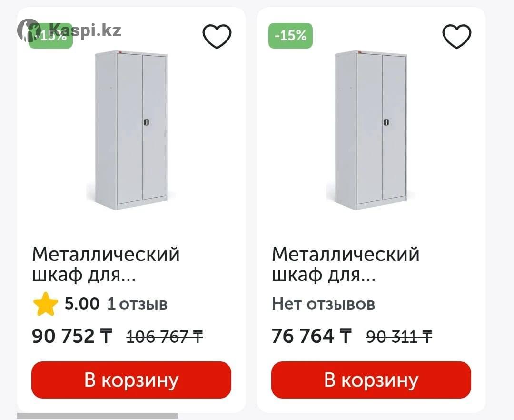
Task: Tap the heart on the 76 764 ₸ cabinet
Action: coord(457,36)
